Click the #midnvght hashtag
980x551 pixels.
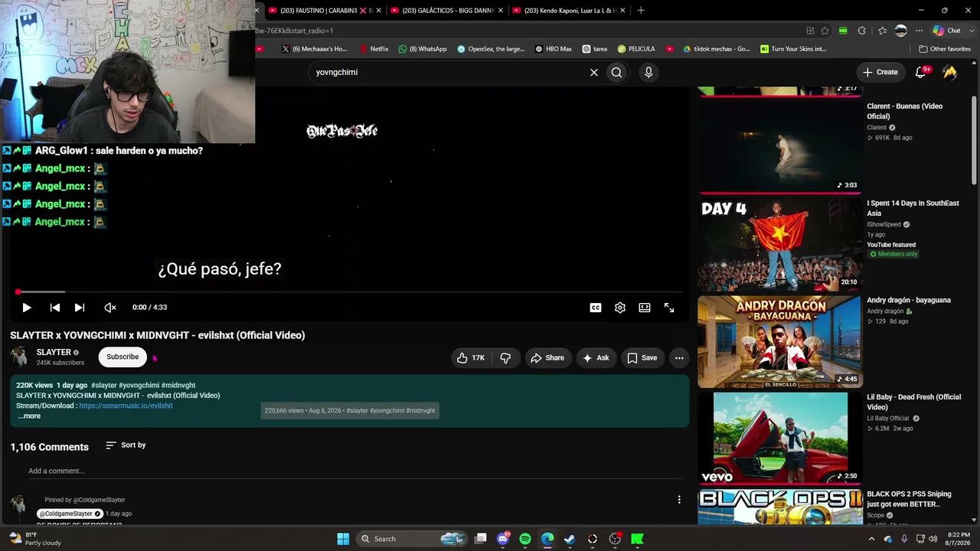[178, 386]
